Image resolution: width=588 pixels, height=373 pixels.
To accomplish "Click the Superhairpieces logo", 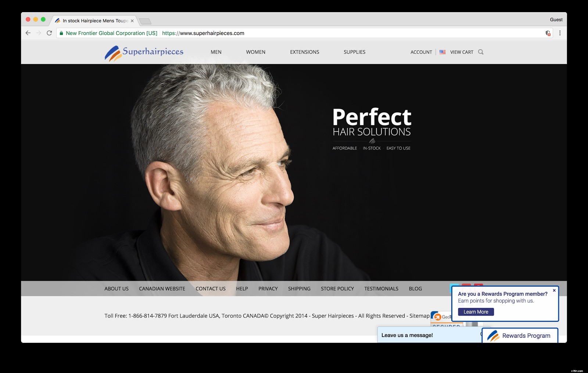I will tap(144, 52).
